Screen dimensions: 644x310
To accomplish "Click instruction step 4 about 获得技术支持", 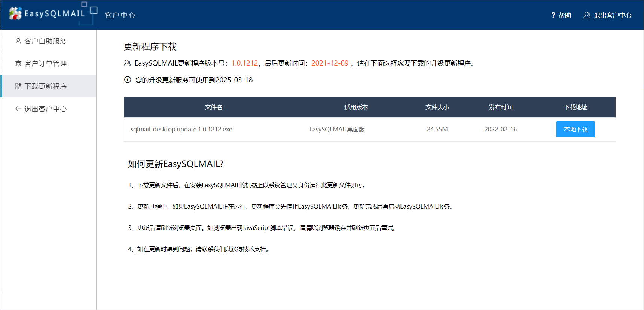I will tap(199, 249).
